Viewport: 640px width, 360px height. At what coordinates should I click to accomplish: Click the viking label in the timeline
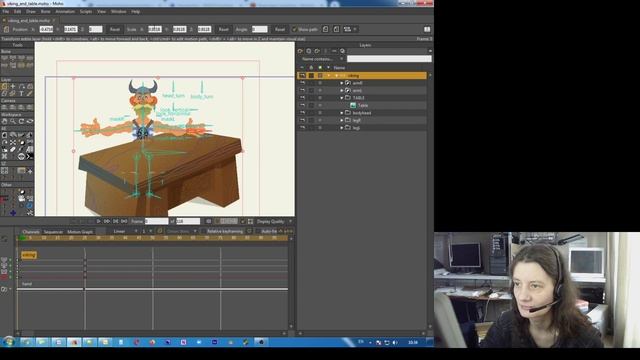point(29,255)
